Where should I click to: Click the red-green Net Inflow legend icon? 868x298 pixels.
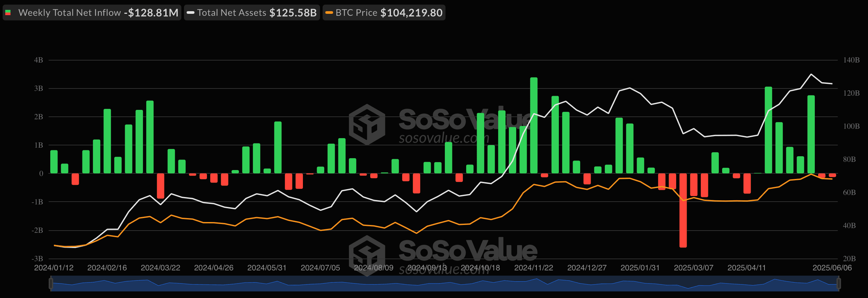coord(8,13)
